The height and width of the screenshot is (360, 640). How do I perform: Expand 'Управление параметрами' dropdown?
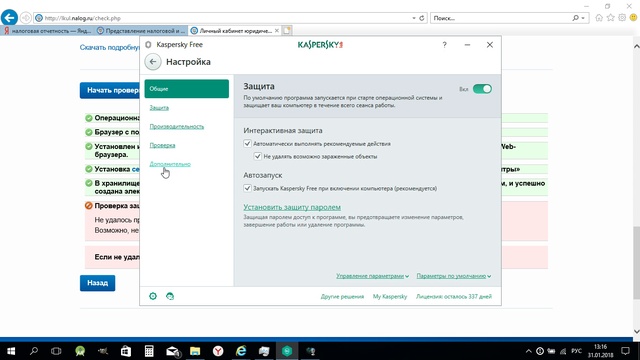coord(372,276)
